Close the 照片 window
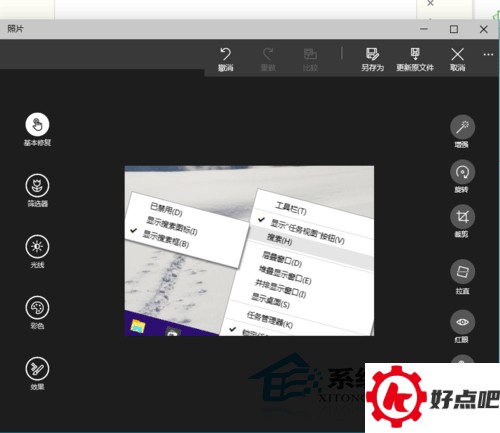This screenshot has height=433, width=500. (484, 29)
